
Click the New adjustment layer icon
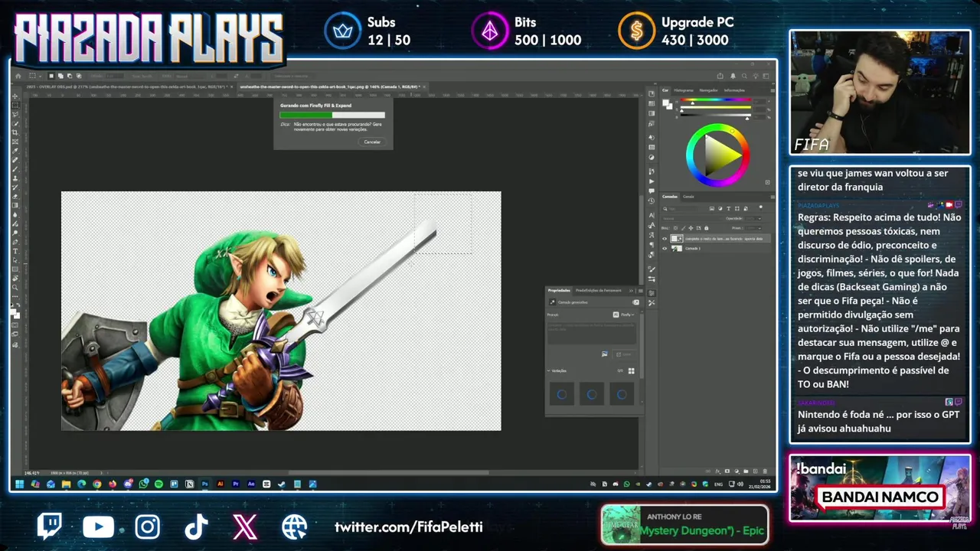click(x=737, y=471)
